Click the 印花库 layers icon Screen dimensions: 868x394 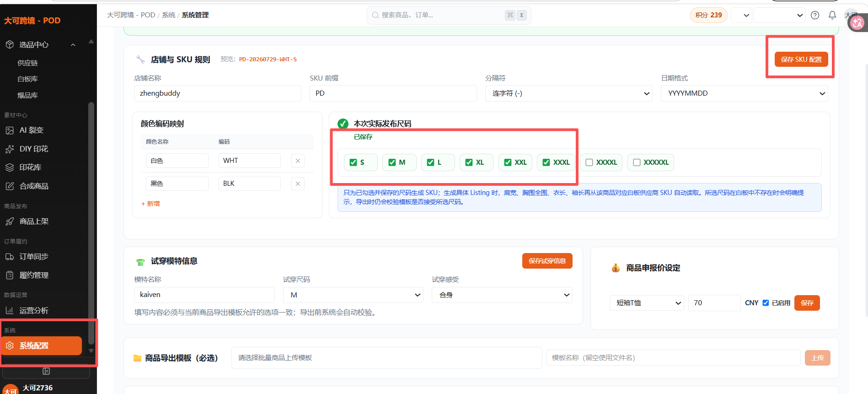[x=10, y=167]
